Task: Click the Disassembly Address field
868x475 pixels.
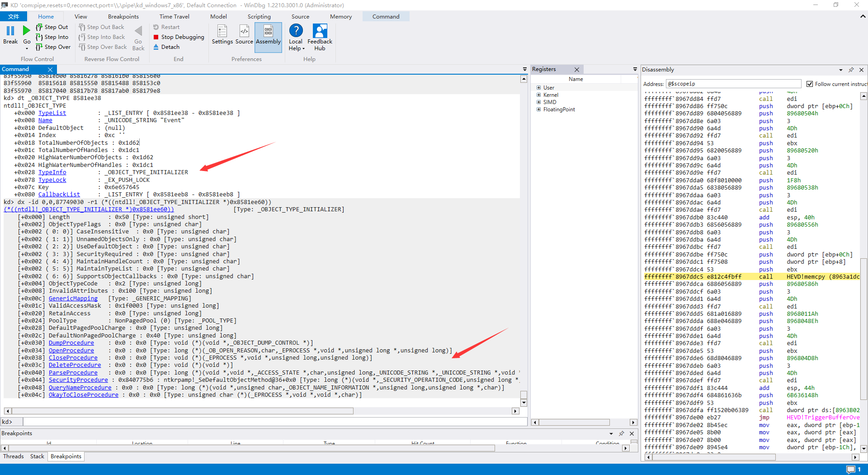Action: pos(733,84)
